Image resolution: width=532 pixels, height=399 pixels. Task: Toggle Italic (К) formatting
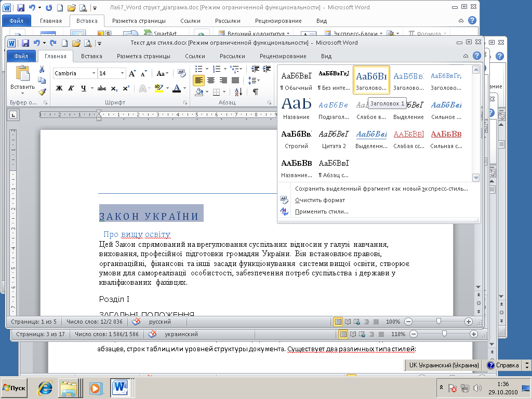tap(71, 88)
